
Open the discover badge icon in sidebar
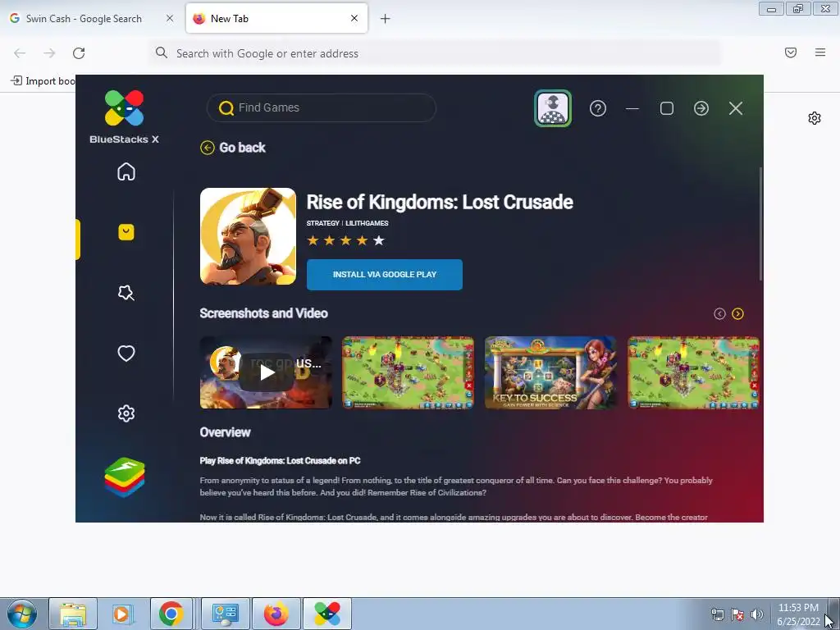(x=126, y=293)
